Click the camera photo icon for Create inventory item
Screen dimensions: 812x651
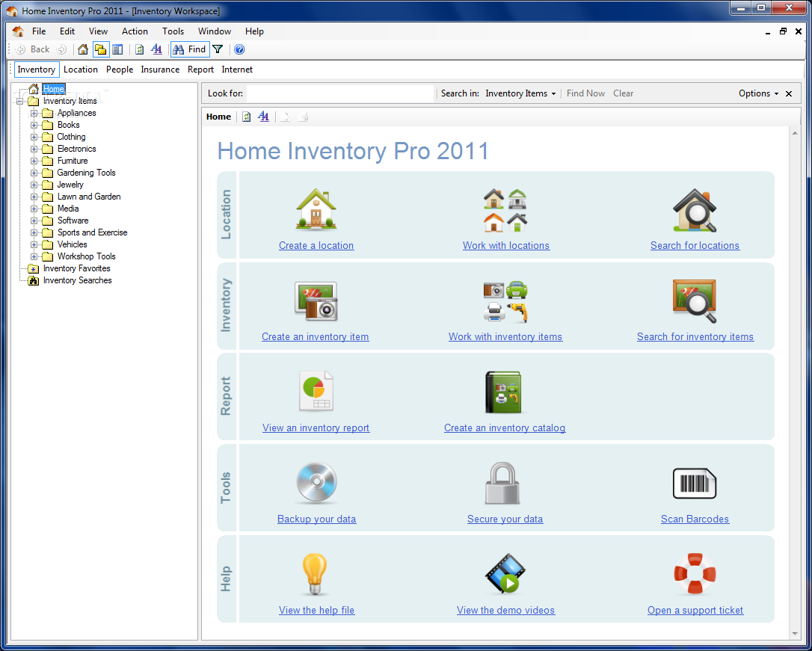[x=316, y=301]
